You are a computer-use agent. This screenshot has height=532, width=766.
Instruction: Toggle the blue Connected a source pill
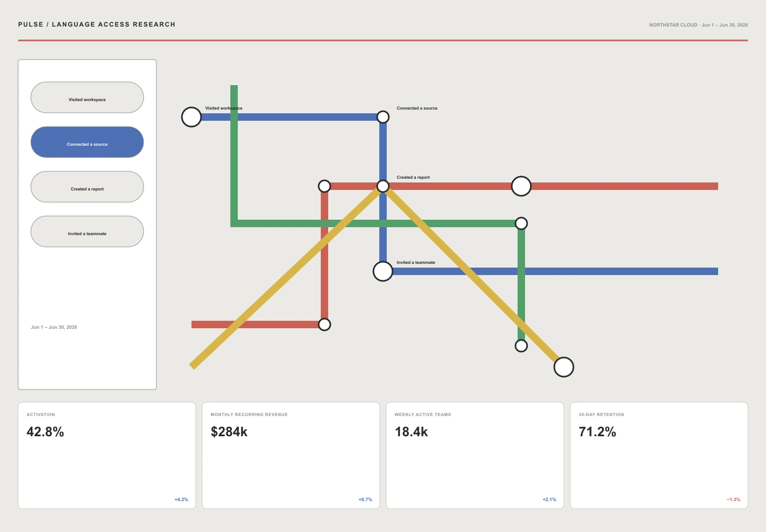(x=87, y=142)
